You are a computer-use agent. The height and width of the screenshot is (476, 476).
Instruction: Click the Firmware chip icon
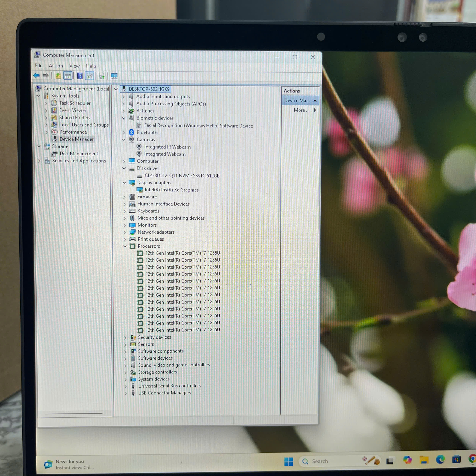coord(132,197)
